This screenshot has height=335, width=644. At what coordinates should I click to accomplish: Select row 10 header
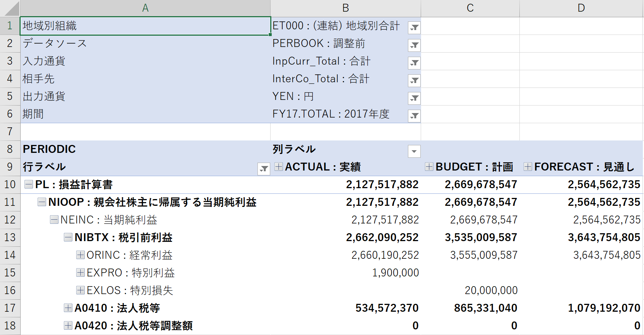coord(10,185)
